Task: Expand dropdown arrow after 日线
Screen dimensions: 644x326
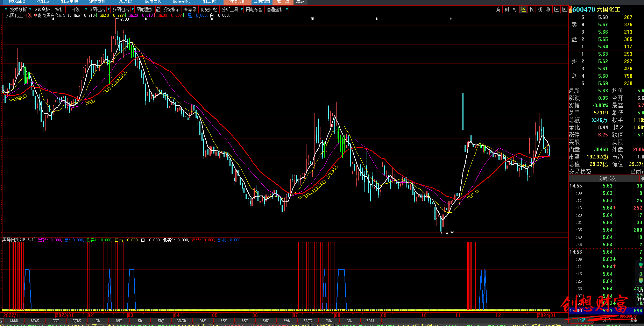Action: [x=86, y=9]
